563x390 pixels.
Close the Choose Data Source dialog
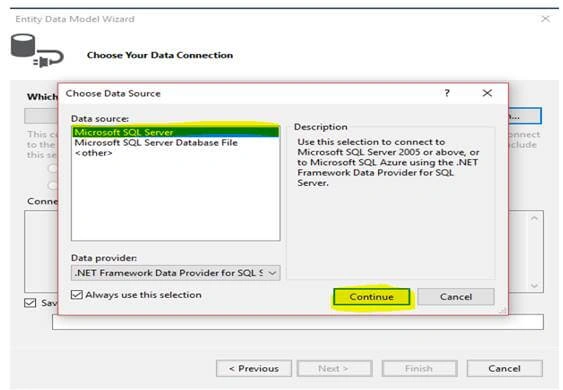pos(487,93)
